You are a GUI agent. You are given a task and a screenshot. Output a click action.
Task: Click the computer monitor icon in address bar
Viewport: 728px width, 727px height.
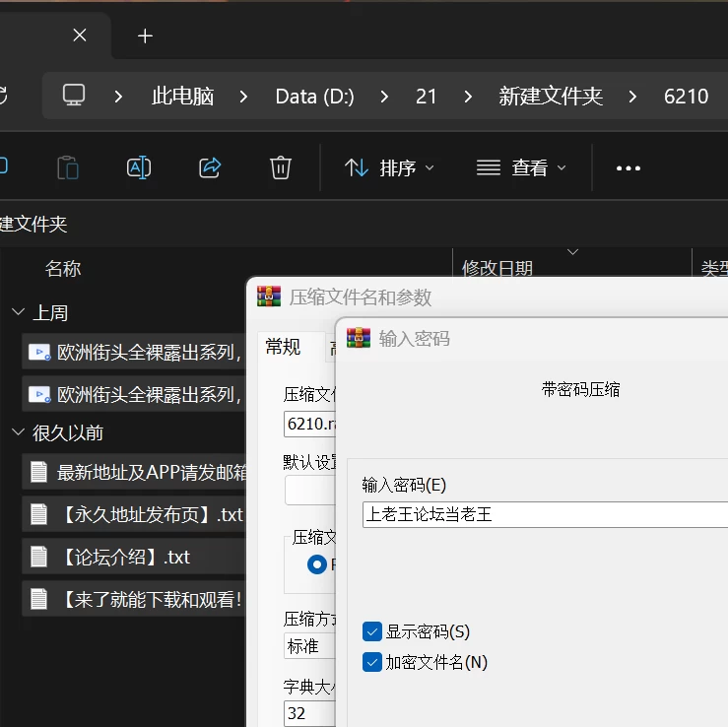[x=74, y=96]
